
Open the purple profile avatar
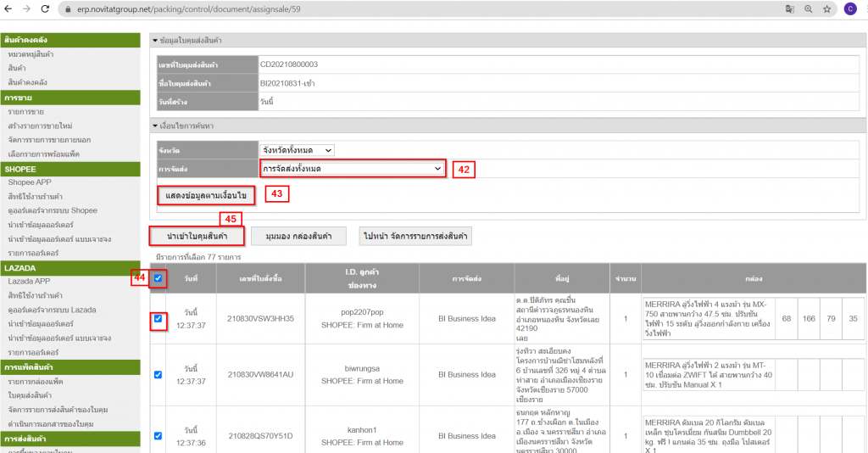[x=849, y=8]
